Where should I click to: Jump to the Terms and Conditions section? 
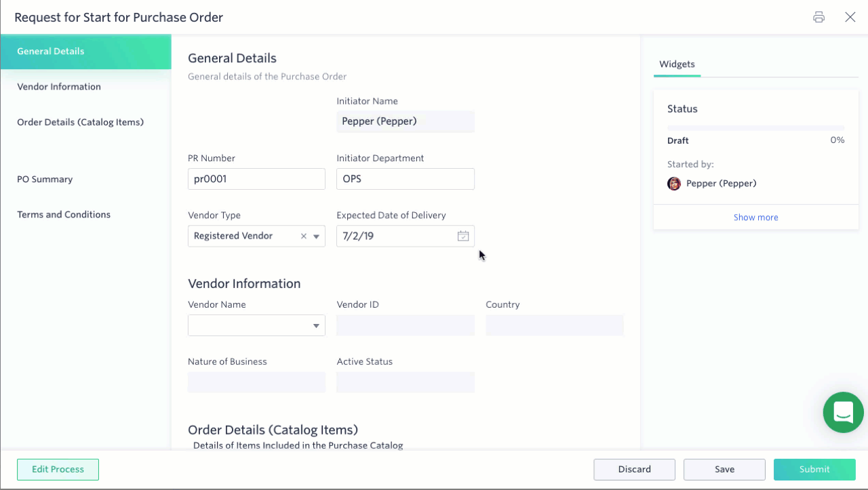(x=64, y=215)
